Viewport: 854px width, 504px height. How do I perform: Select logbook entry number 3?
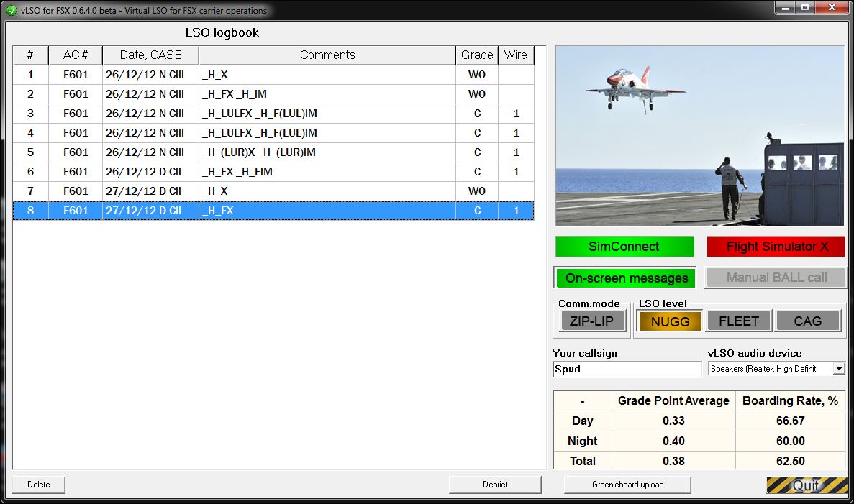(x=273, y=114)
